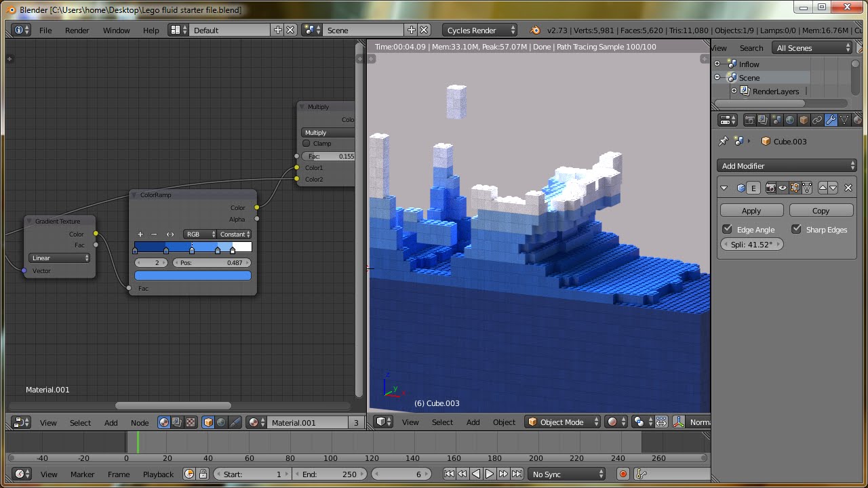Click the Multiply node Fac slider
The height and width of the screenshot is (488, 868).
coord(329,156)
